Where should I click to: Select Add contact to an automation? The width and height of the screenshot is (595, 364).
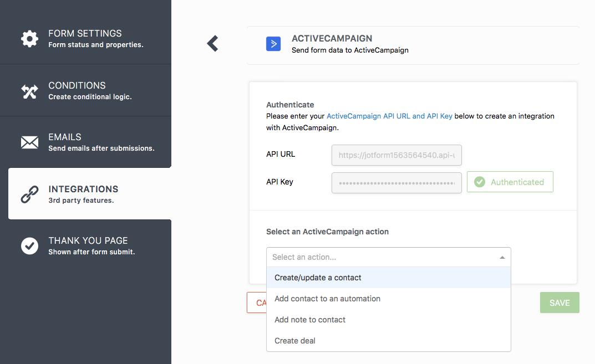coord(327,299)
